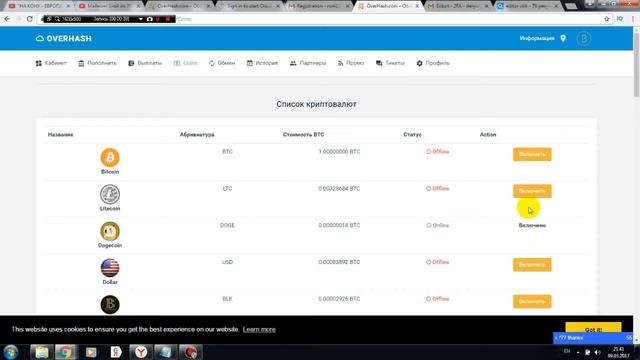The height and width of the screenshot is (360, 640).
Task: Click the LTC abbreviation cell
Action: pos(227,189)
